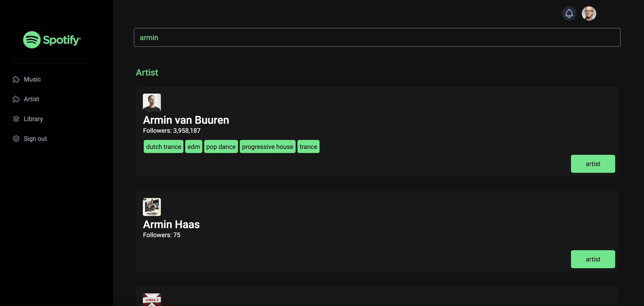The width and height of the screenshot is (644, 306).
Task: Click the Spotify logo
Action: pyautogui.click(x=52, y=40)
